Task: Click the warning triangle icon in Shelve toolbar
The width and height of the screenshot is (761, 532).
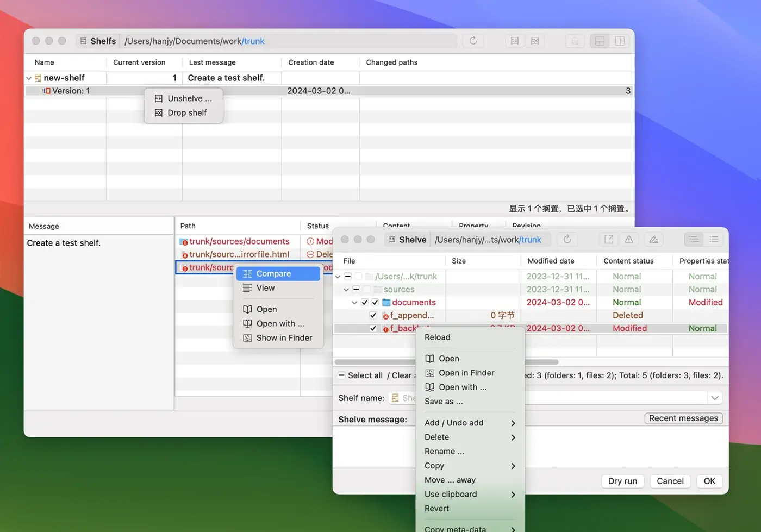Action: (x=629, y=239)
